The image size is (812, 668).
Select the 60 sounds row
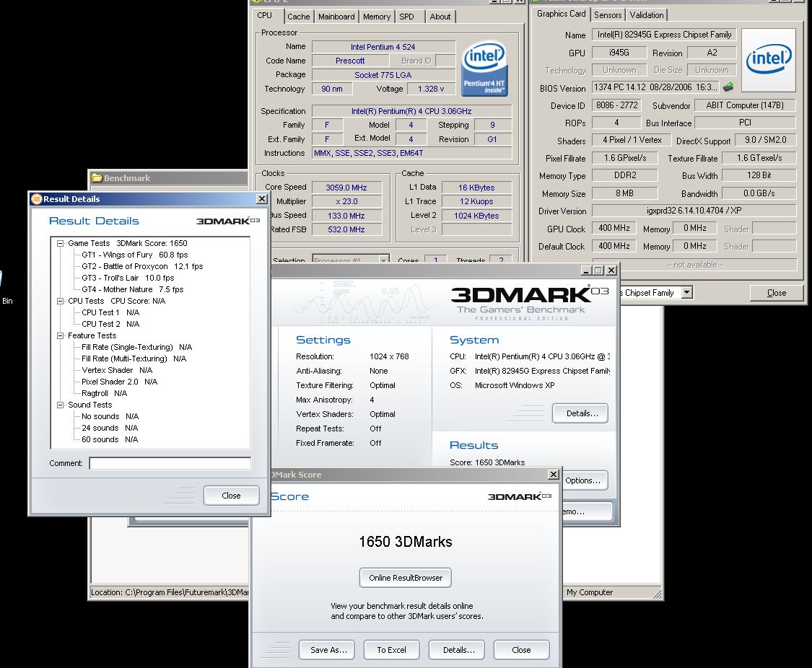[x=109, y=440]
